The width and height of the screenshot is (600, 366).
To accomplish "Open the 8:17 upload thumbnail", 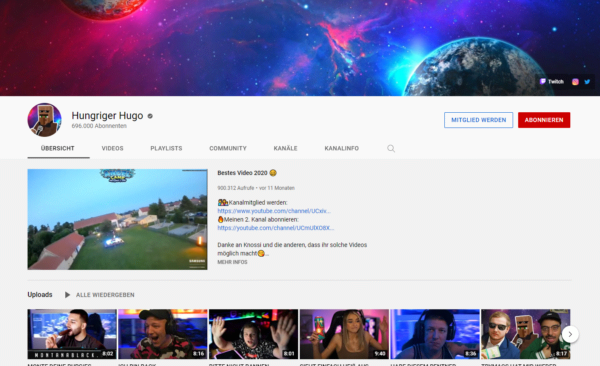I will [525, 334].
